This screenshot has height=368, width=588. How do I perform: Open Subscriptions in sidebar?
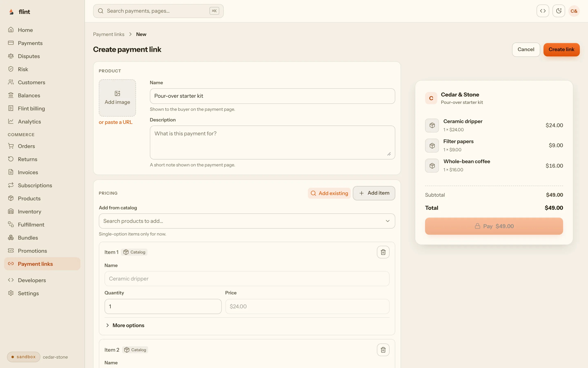point(42,185)
